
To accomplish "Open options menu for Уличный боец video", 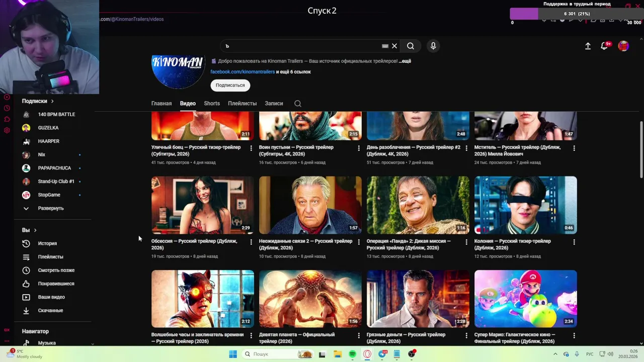I will point(251,148).
